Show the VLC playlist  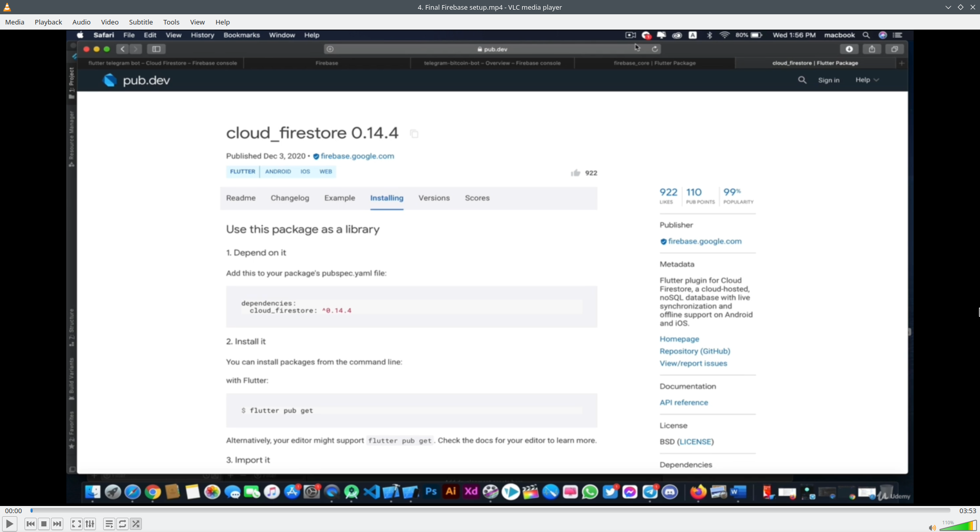tap(109, 524)
